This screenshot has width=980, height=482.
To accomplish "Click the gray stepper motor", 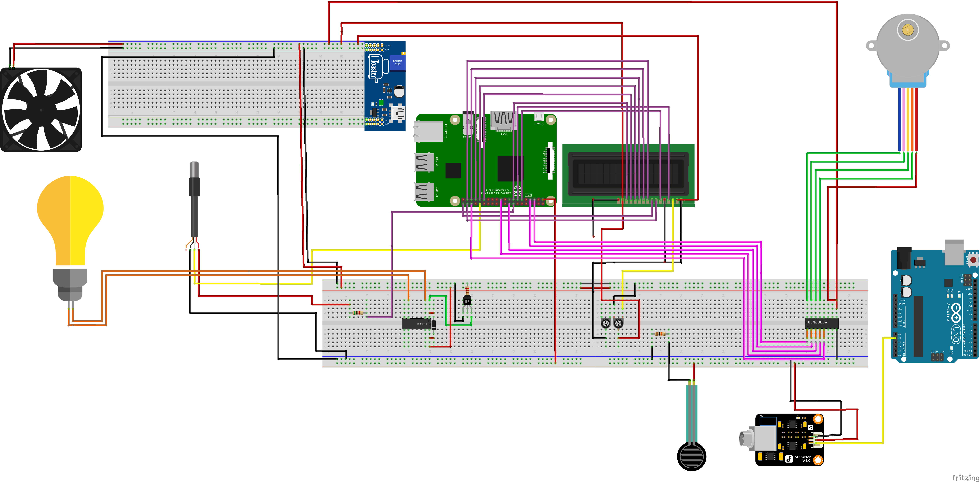I will click(908, 51).
